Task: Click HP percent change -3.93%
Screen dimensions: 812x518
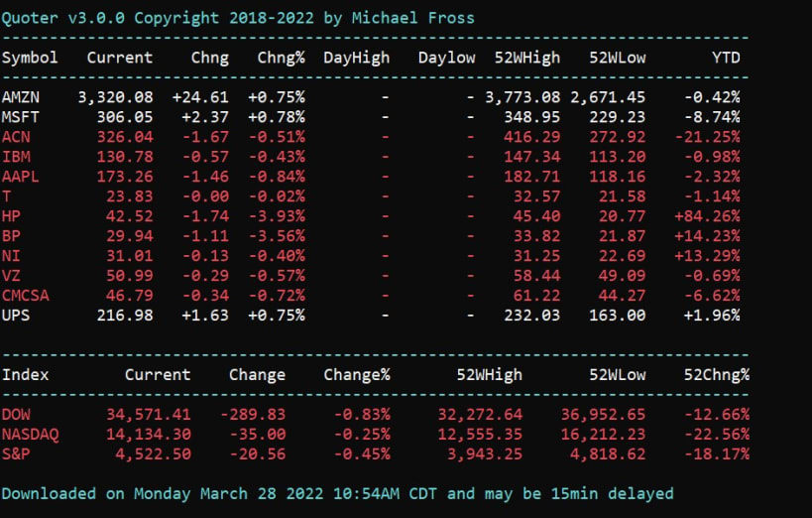Action: point(276,216)
